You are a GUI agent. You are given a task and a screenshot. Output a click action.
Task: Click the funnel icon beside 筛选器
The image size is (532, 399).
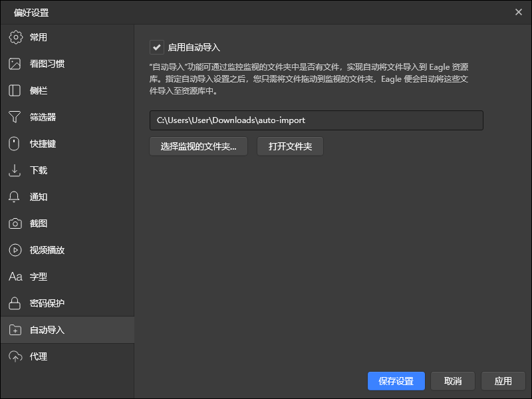click(x=15, y=117)
